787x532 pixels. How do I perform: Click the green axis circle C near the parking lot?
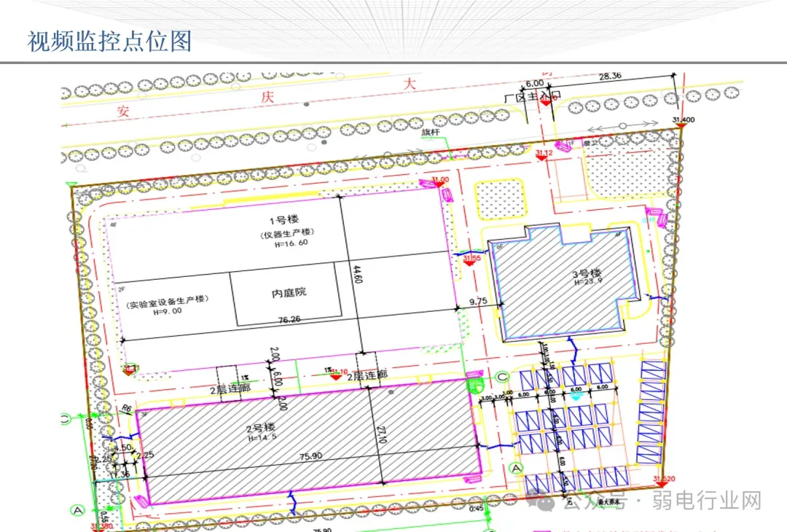(x=502, y=377)
